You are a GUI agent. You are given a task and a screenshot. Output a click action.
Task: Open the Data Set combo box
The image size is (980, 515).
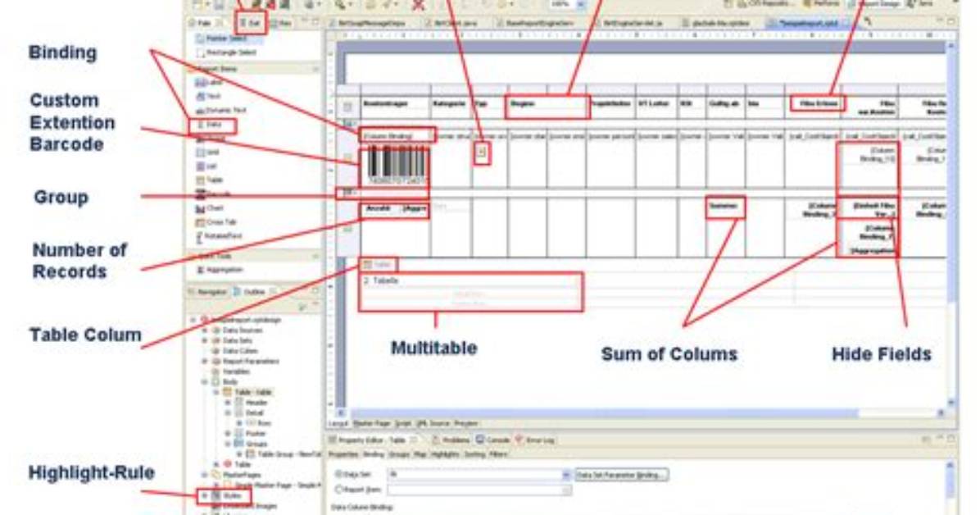[x=479, y=475]
